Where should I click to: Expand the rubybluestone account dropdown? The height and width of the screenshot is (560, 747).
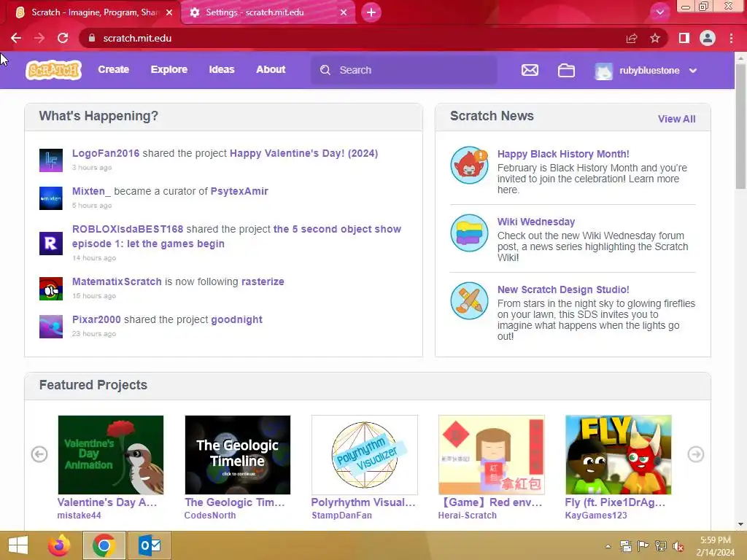coord(693,71)
